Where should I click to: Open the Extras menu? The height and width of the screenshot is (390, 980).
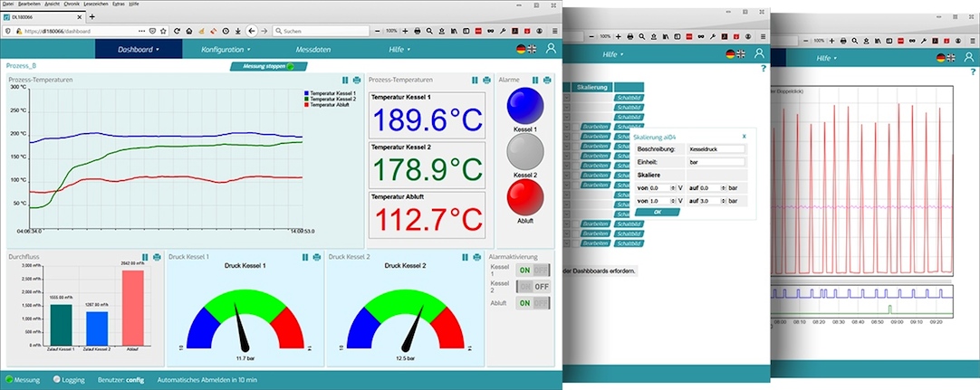pyautogui.click(x=118, y=4)
